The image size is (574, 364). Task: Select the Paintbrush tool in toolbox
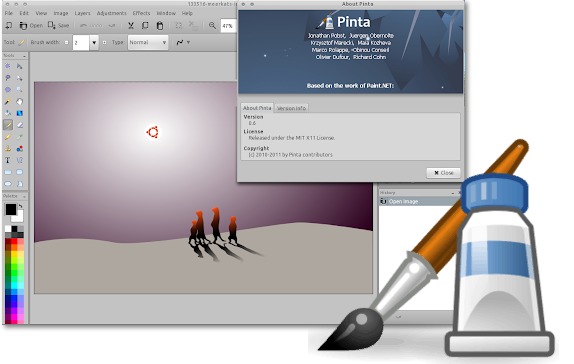point(8,125)
